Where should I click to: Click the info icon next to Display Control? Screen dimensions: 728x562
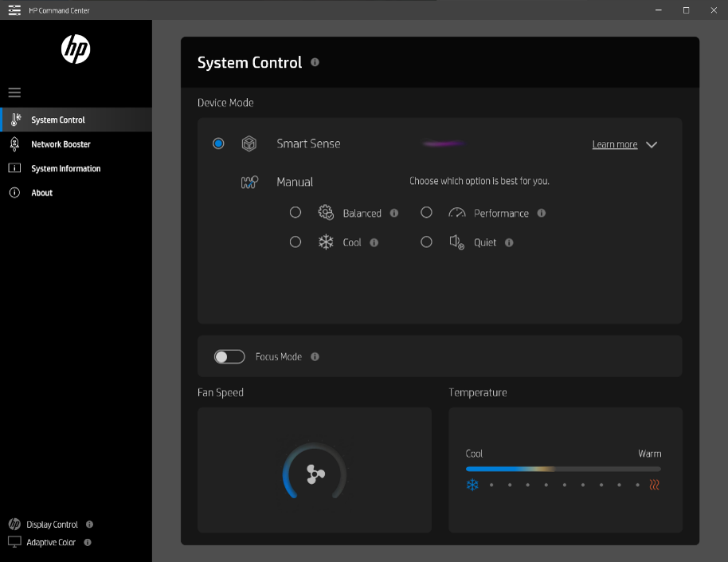coord(90,525)
